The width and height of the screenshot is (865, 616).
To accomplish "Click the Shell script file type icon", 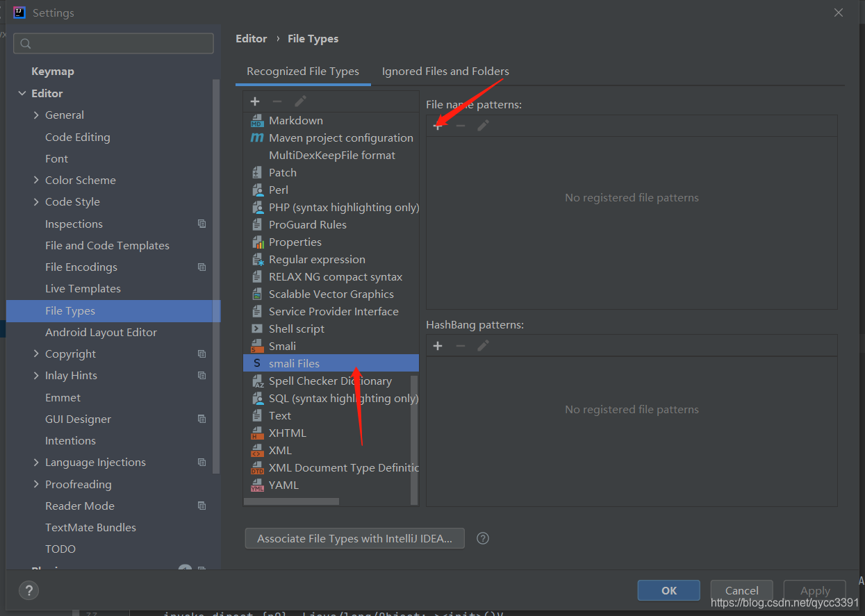I will pos(257,329).
